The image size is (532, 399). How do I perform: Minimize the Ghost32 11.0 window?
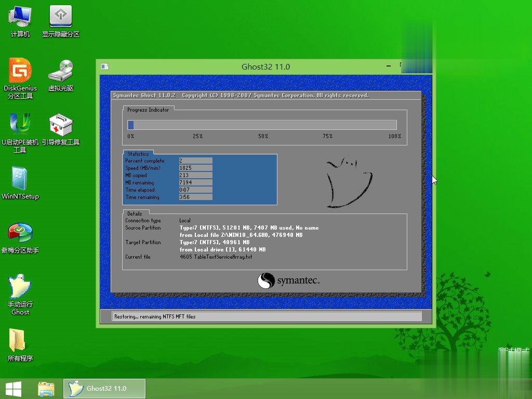389,66
